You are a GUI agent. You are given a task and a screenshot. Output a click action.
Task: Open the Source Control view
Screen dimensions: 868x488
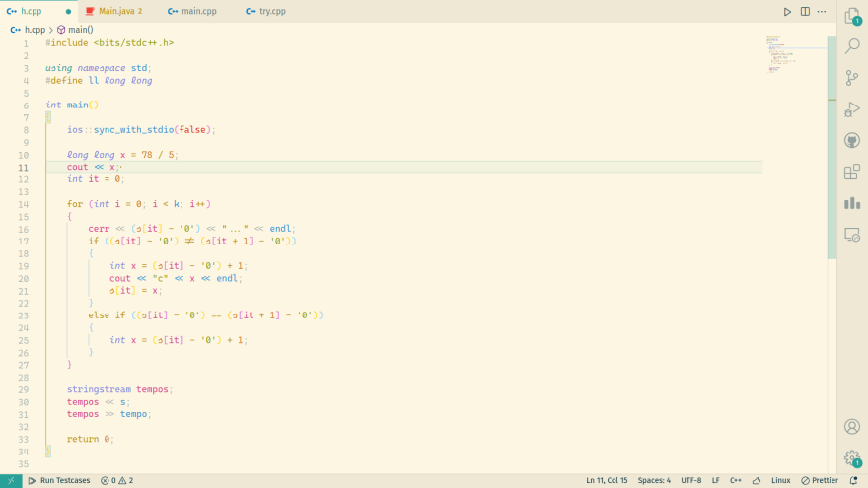[852, 78]
